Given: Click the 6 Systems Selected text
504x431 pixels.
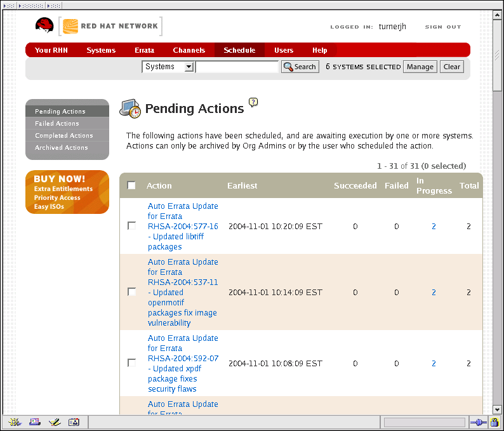Looking at the screenshot, I should point(363,67).
